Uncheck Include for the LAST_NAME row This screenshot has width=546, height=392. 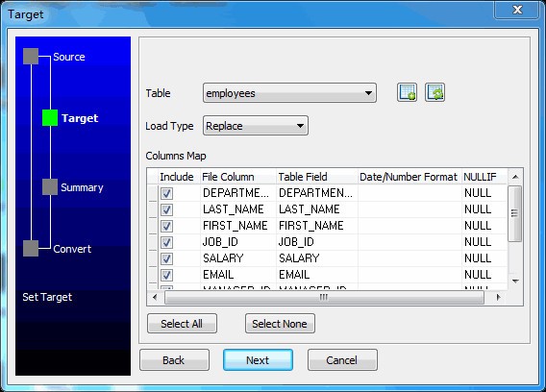point(166,209)
